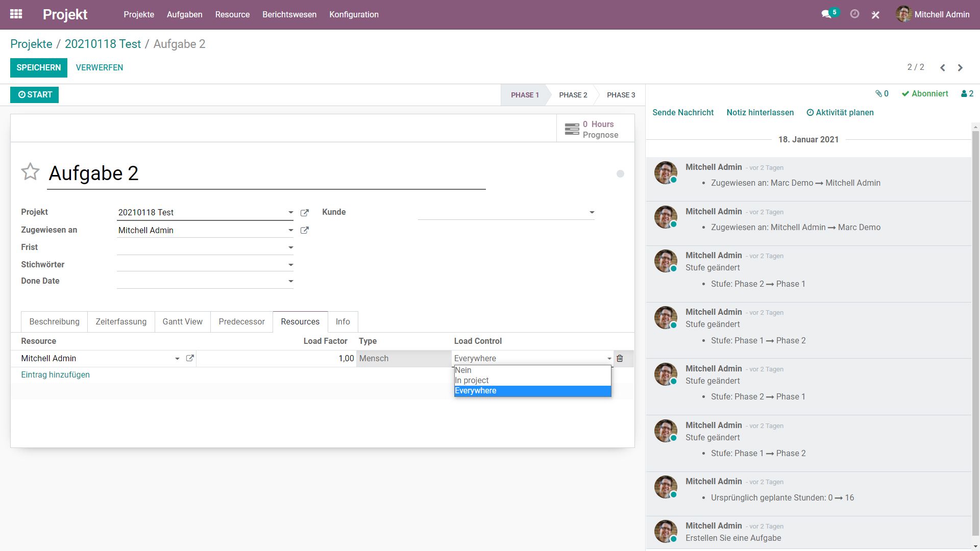Click the SPEICHERN button
Viewport: 980px width, 551px height.
39,68
